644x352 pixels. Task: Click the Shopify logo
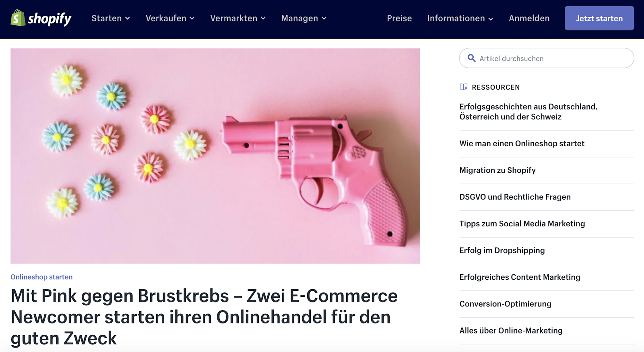coord(41,18)
